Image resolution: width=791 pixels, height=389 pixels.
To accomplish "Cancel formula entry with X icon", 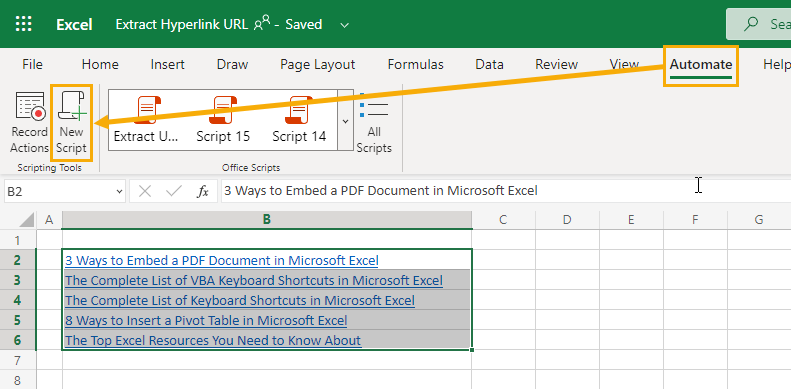I will point(145,191).
